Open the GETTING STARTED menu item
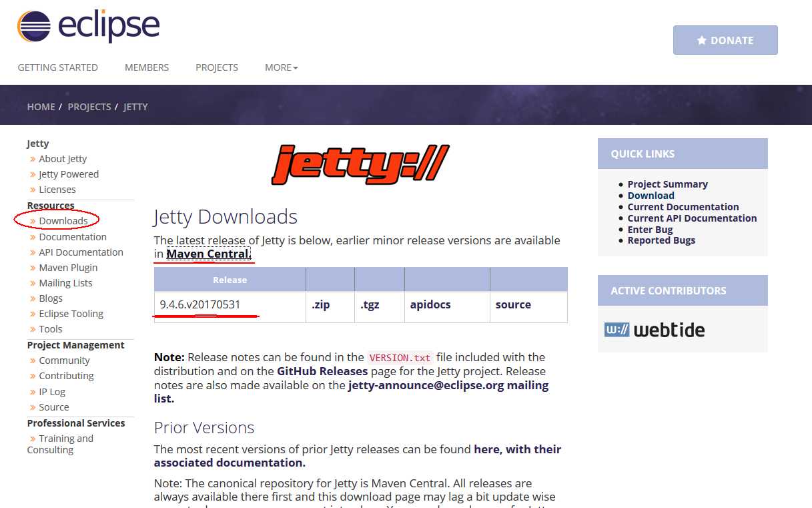 pyautogui.click(x=58, y=67)
